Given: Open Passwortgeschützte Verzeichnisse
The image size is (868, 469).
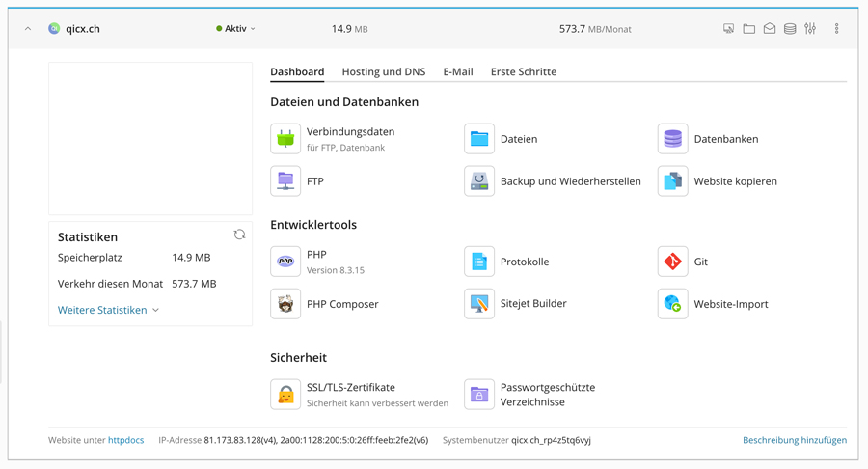Looking at the screenshot, I should (x=547, y=395).
